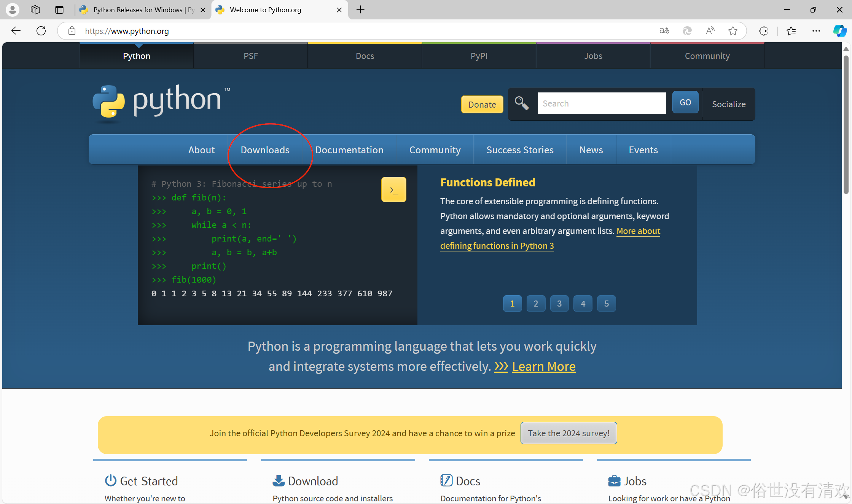
Task: Expand the Socialize menu
Action: pos(728,104)
